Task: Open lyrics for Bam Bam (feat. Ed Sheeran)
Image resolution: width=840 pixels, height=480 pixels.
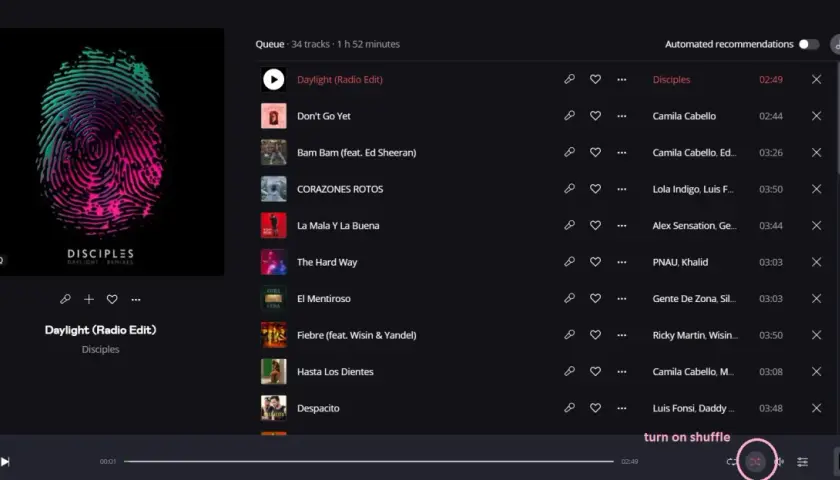Action: 569,152
